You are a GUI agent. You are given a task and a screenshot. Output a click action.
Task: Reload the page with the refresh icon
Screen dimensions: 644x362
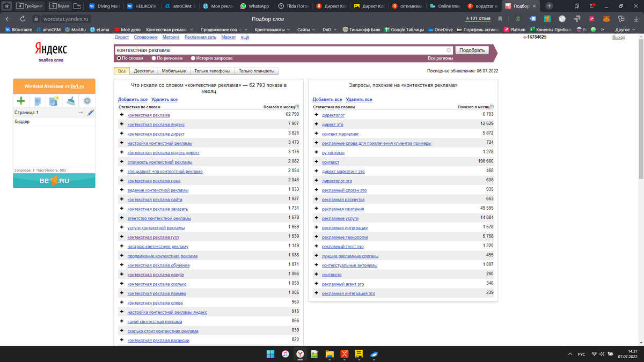pyautogui.click(x=22, y=19)
